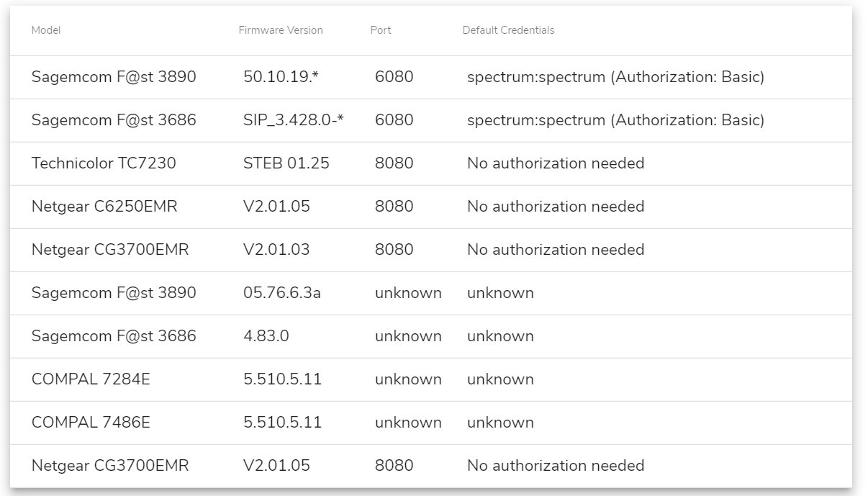
Task: Click the unknown port in COMPAL 7284E row
Action: click(408, 379)
